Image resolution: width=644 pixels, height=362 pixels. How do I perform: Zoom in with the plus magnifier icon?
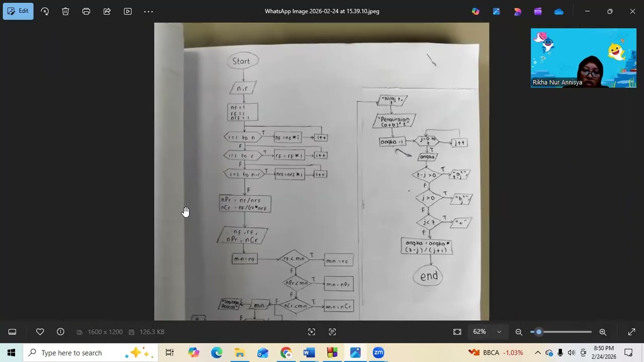coord(603,332)
